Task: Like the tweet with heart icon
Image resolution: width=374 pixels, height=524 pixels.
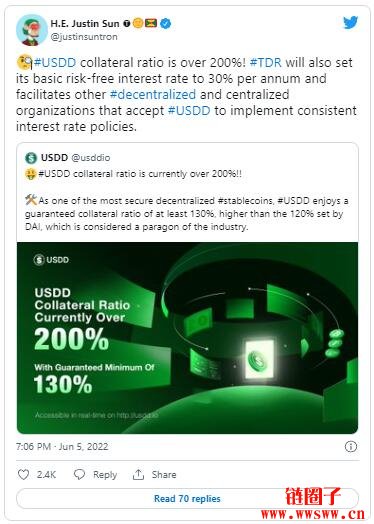Action: pos(23,475)
